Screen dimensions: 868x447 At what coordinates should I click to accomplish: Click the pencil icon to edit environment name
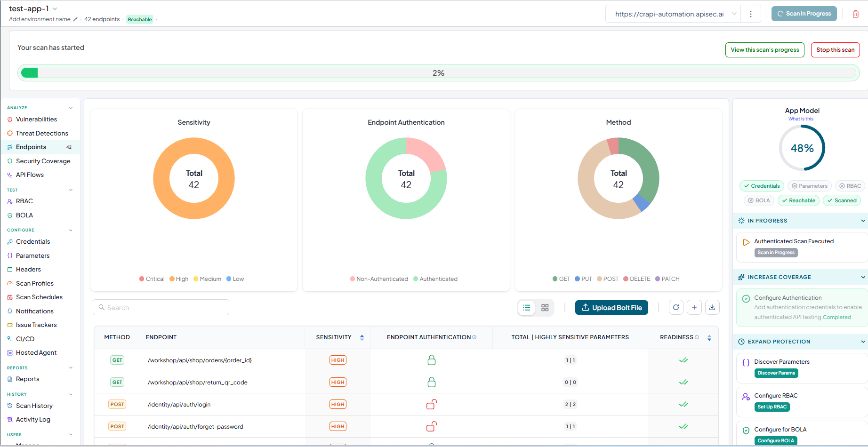[75, 19]
